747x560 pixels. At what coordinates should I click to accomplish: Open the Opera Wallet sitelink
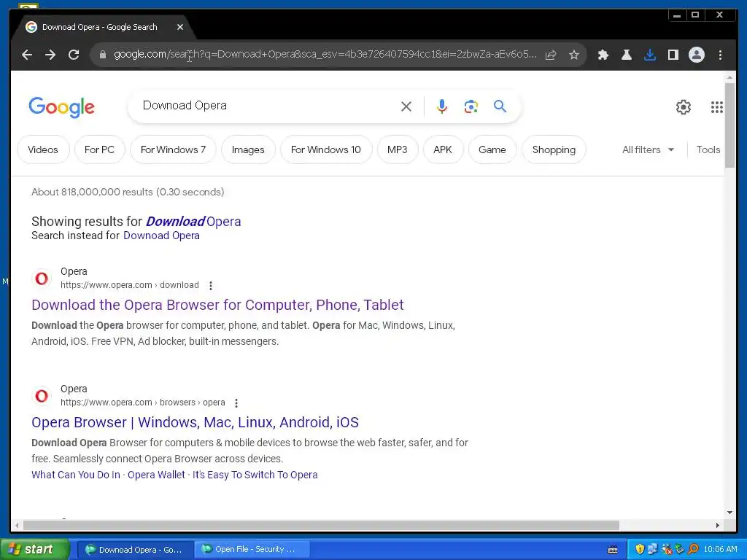[156, 475]
